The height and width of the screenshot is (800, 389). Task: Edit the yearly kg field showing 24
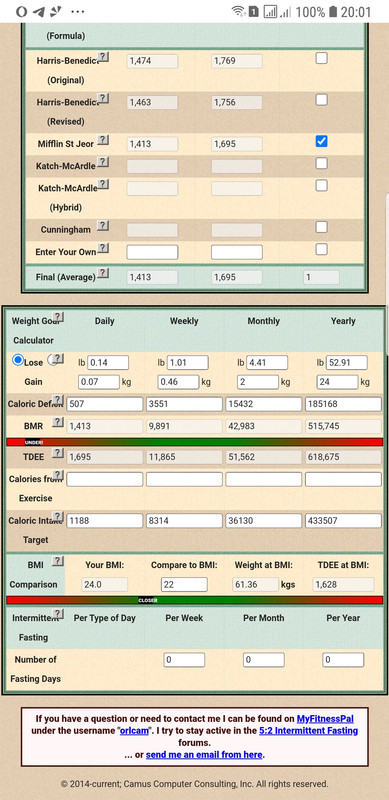[337, 382]
